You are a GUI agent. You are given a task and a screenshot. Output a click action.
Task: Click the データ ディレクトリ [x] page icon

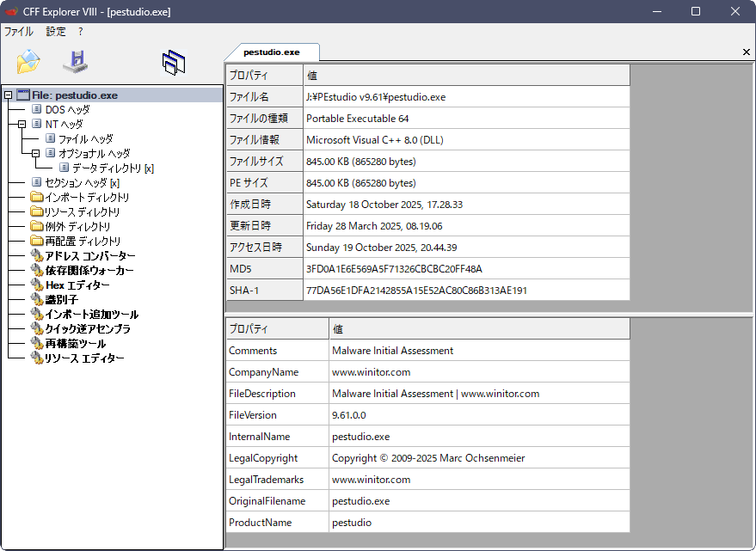coord(65,168)
